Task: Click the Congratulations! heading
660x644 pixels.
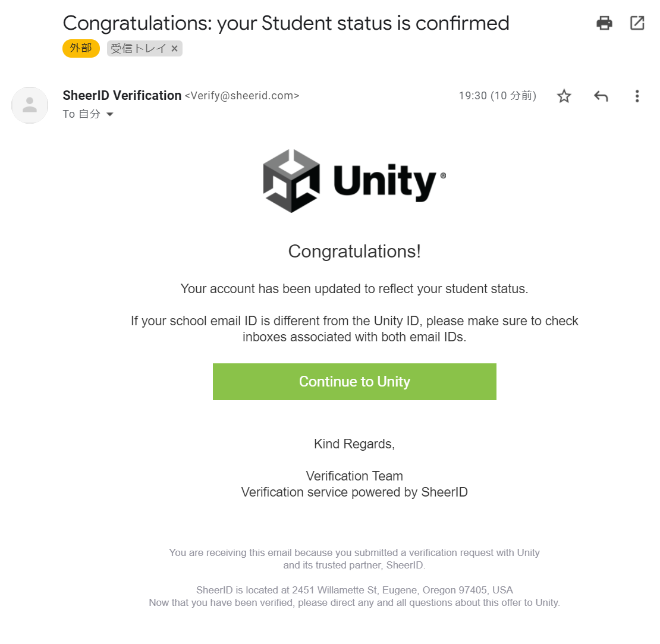Action: coord(354,252)
